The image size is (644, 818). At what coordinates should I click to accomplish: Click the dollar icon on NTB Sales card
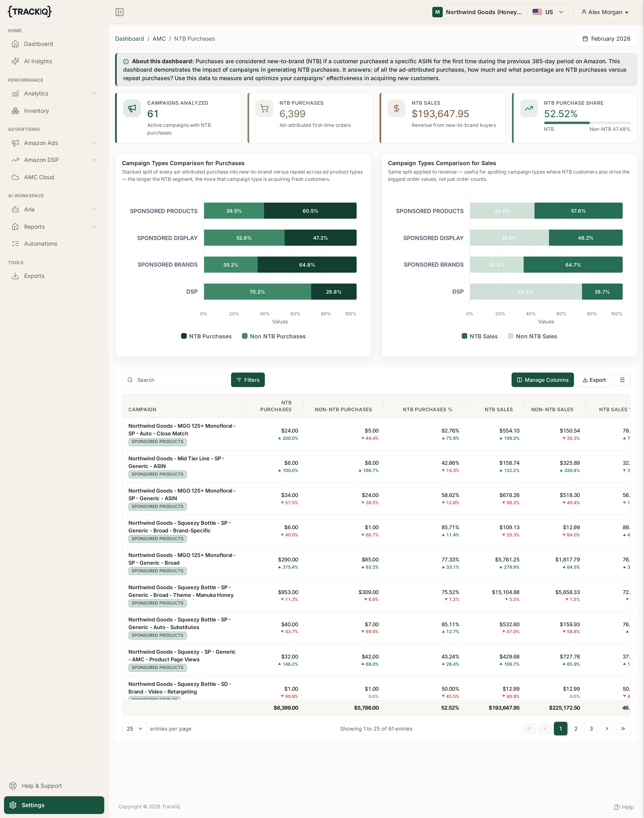click(396, 108)
